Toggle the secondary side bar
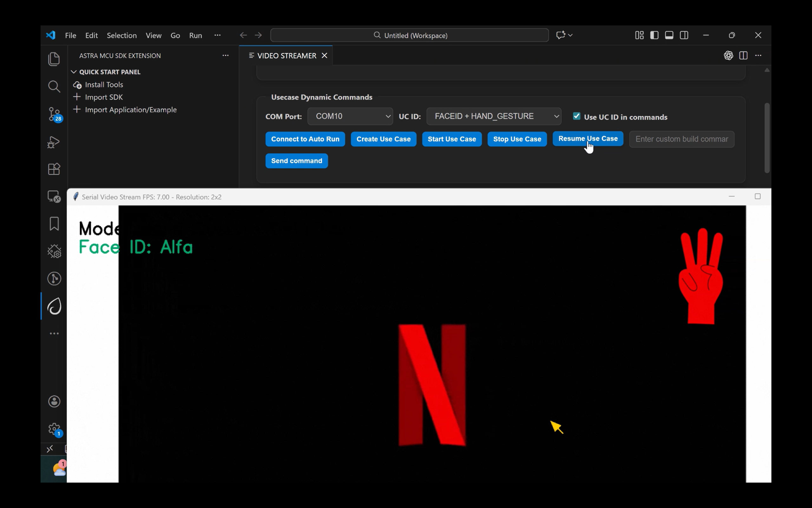 [x=684, y=35]
